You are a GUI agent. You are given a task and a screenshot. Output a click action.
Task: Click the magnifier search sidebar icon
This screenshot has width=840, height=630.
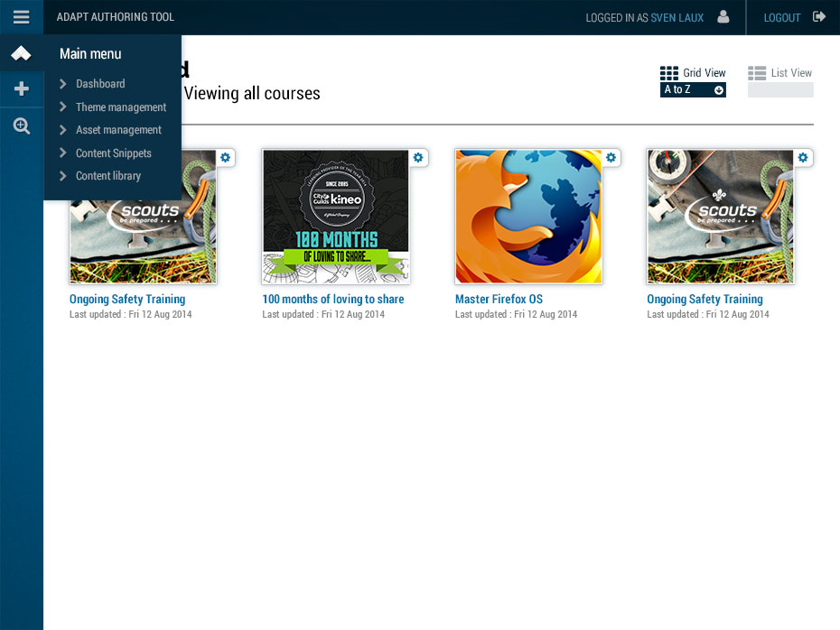coord(22,126)
